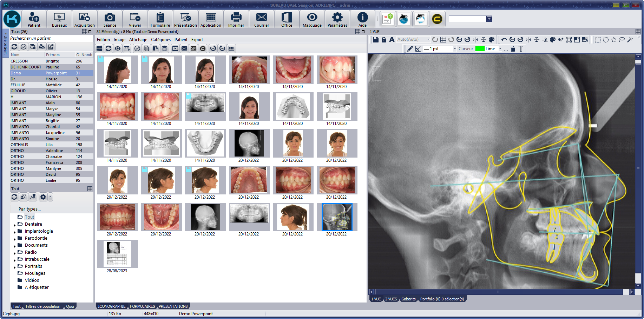Screen dimensions: 644x319
Task: Toggle the eye visibility button in gallery toolbar
Action: click(x=118, y=48)
